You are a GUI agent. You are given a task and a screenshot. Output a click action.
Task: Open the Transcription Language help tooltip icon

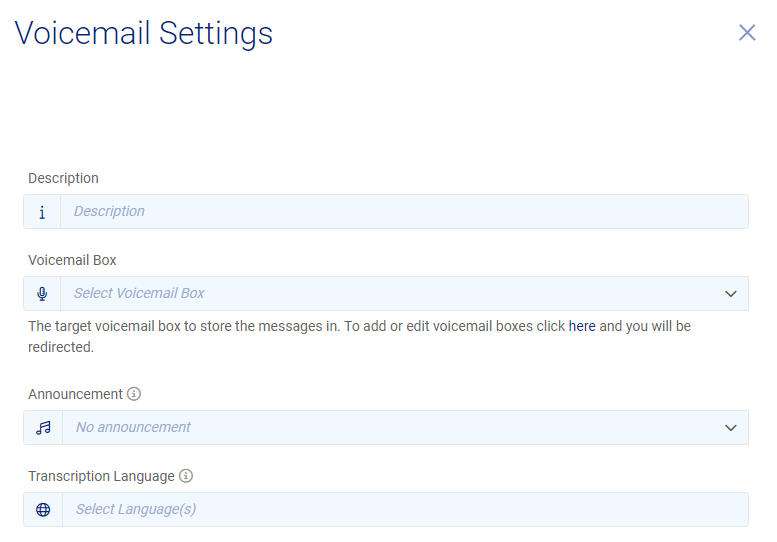[x=186, y=476]
